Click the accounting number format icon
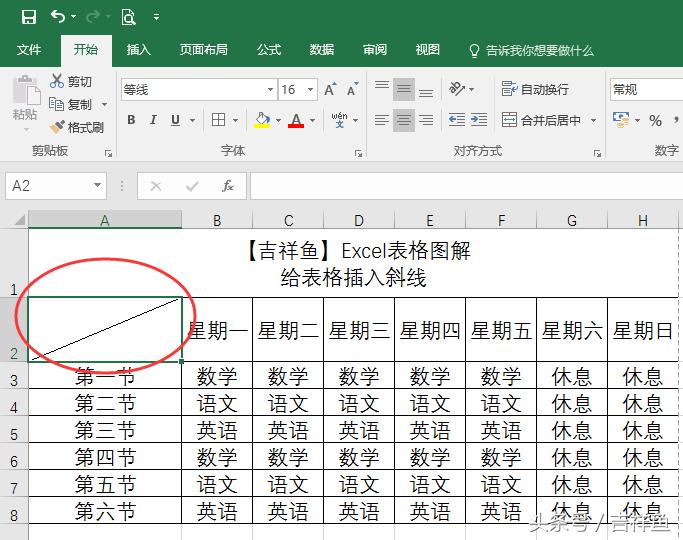This screenshot has height=540, width=683. point(621,120)
